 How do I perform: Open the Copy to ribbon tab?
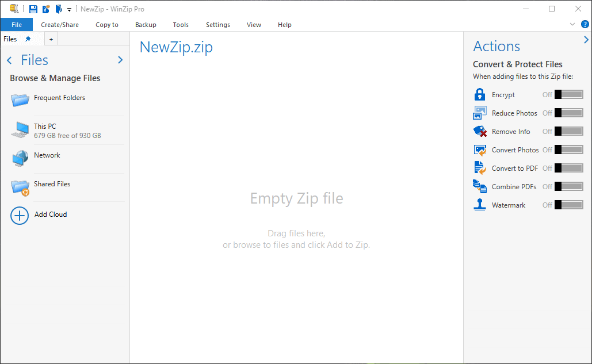pos(107,25)
